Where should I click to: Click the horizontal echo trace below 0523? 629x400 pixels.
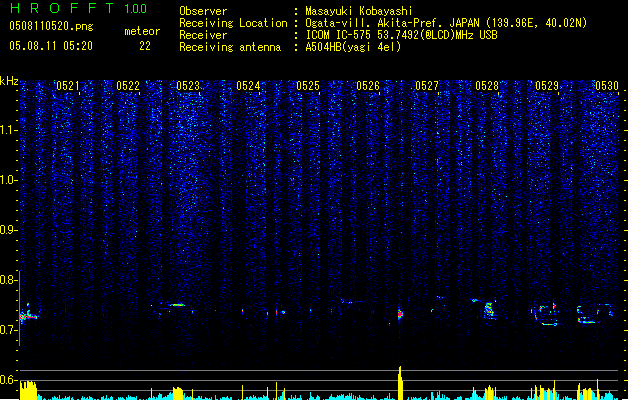[x=176, y=305]
